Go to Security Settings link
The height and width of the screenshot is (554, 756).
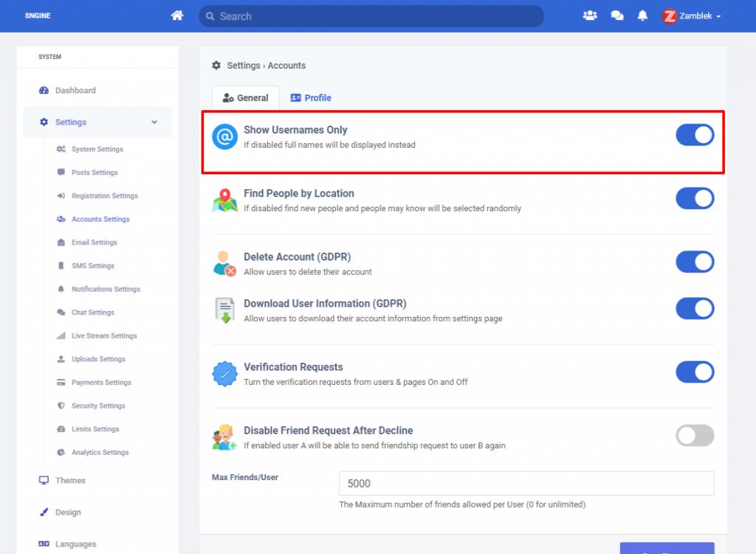pyautogui.click(x=98, y=406)
